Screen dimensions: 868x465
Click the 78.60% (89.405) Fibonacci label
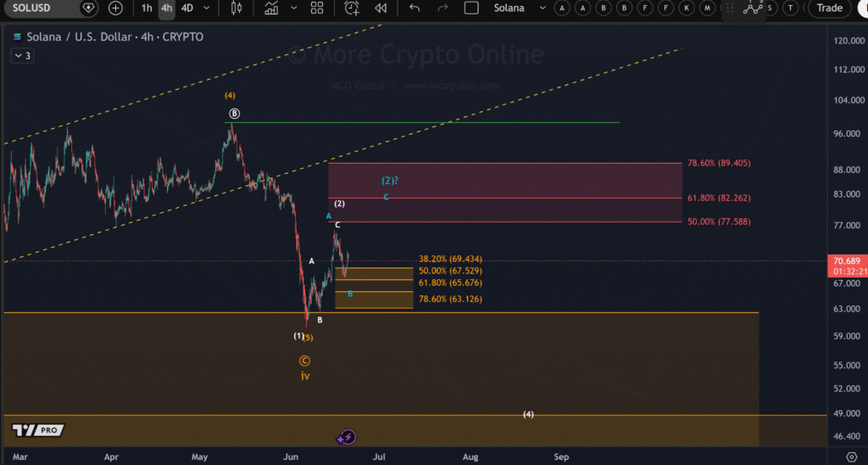click(719, 163)
